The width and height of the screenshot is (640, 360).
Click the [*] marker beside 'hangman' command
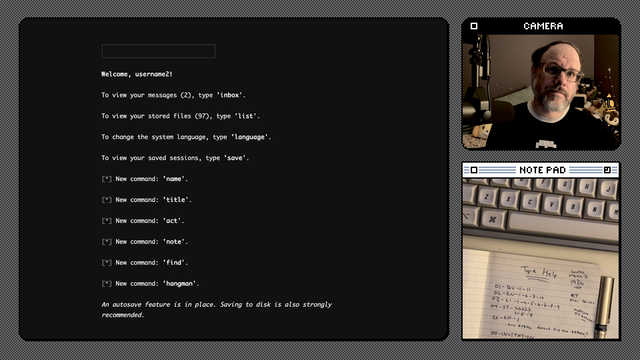[107, 284]
